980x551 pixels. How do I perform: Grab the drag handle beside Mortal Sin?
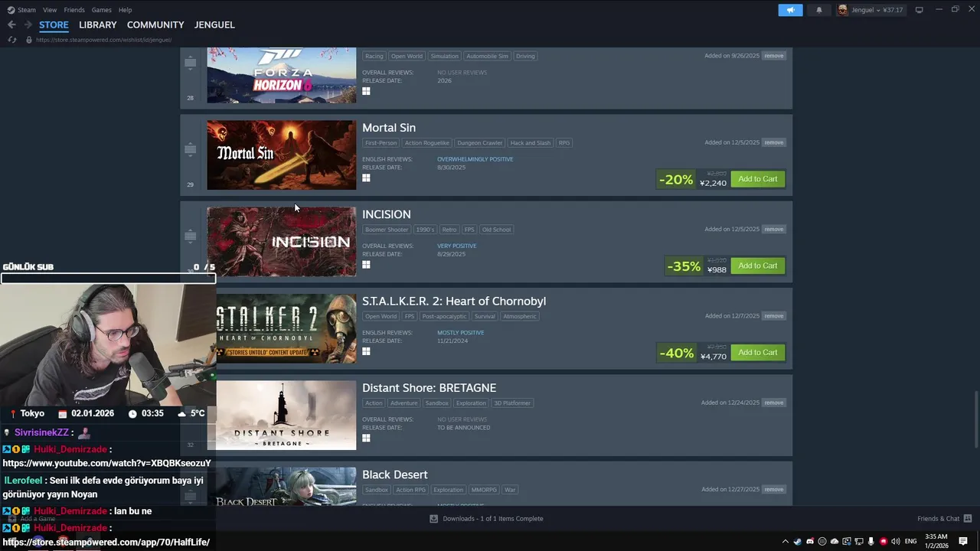[x=191, y=150]
